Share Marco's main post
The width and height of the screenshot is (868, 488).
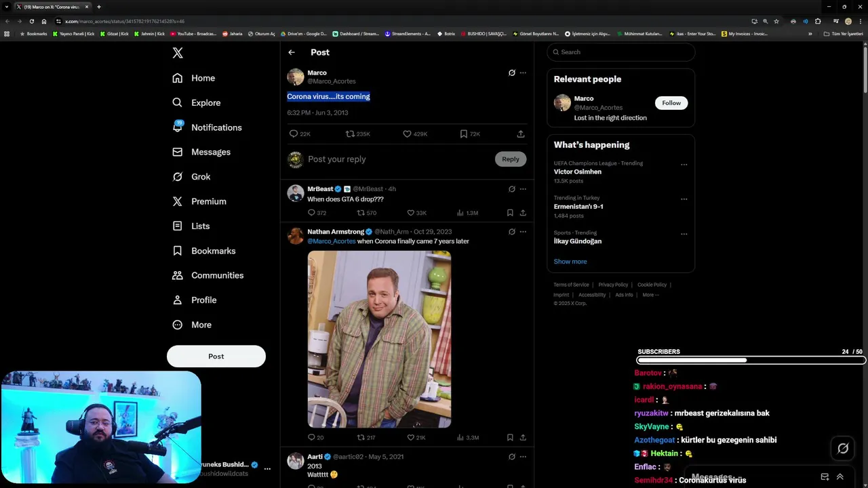pos(521,134)
